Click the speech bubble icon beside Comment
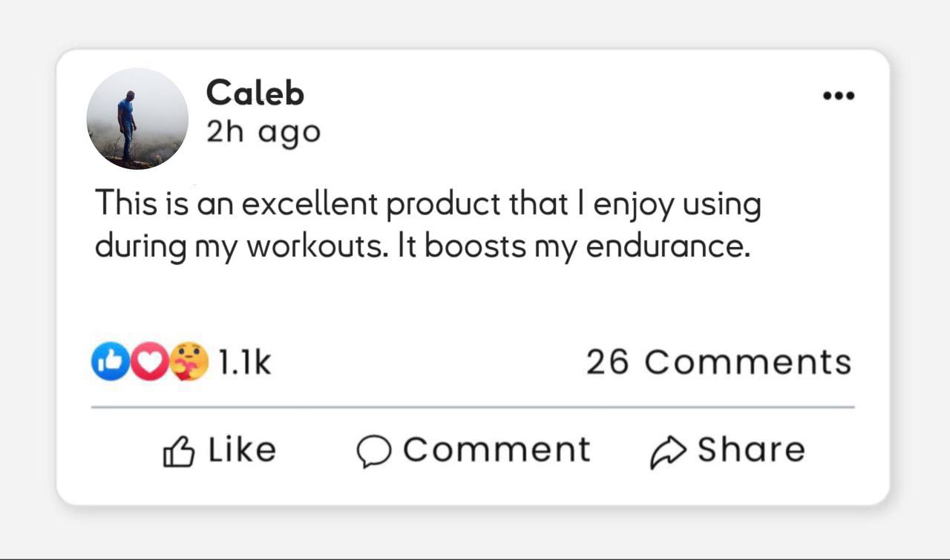 coord(373,451)
